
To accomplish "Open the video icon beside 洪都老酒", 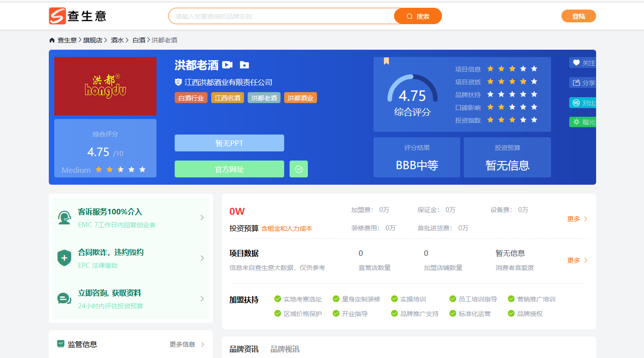I will pyautogui.click(x=227, y=65).
